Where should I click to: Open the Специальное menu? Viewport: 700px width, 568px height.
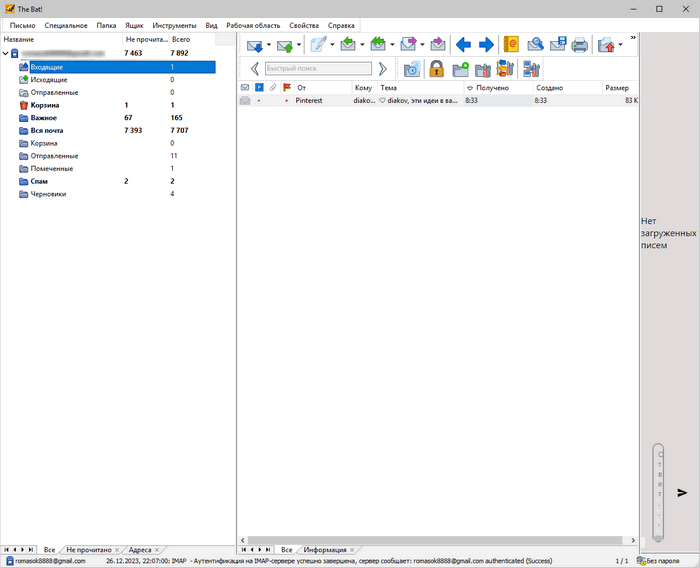pos(66,25)
